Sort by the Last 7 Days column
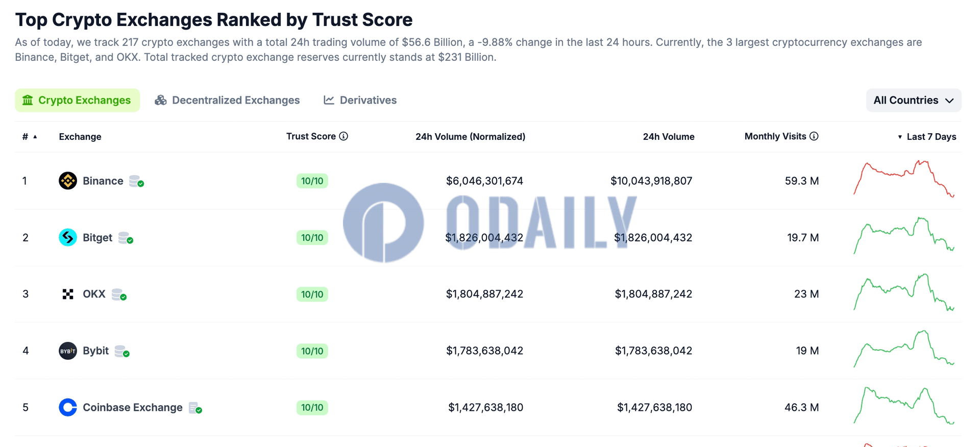980x447 pixels. 927,137
